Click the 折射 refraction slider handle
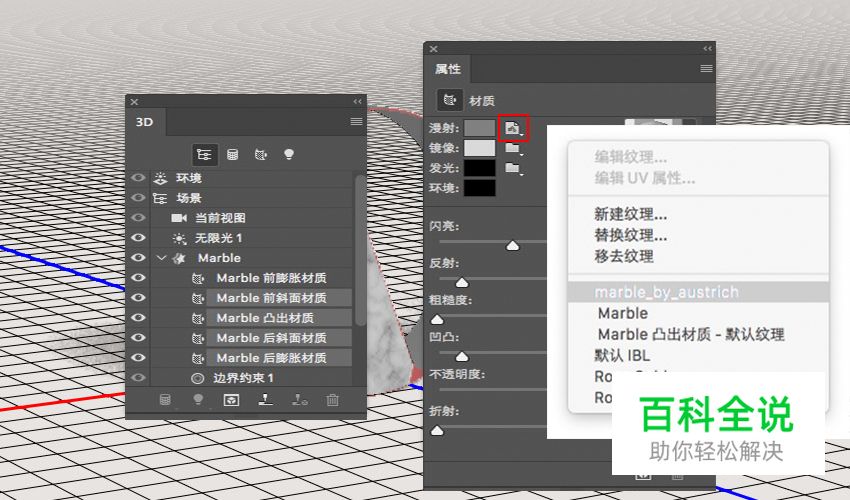This screenshot has height=500, width=850. (437, 431)
